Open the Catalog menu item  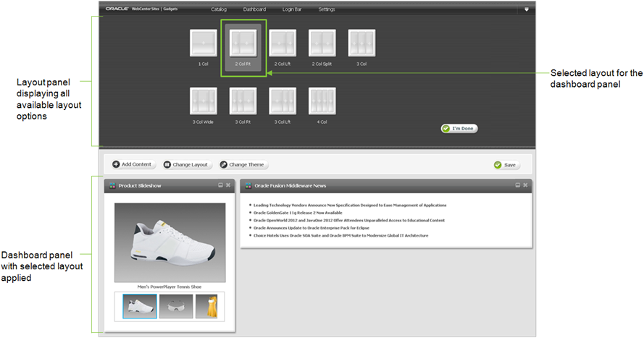tap(219, 9)
